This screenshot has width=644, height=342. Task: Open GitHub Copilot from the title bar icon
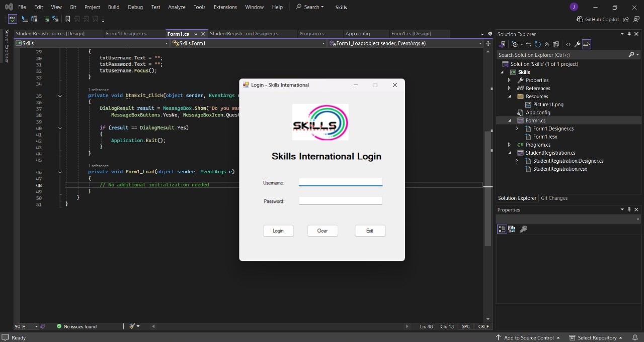(x=579, y=19)
